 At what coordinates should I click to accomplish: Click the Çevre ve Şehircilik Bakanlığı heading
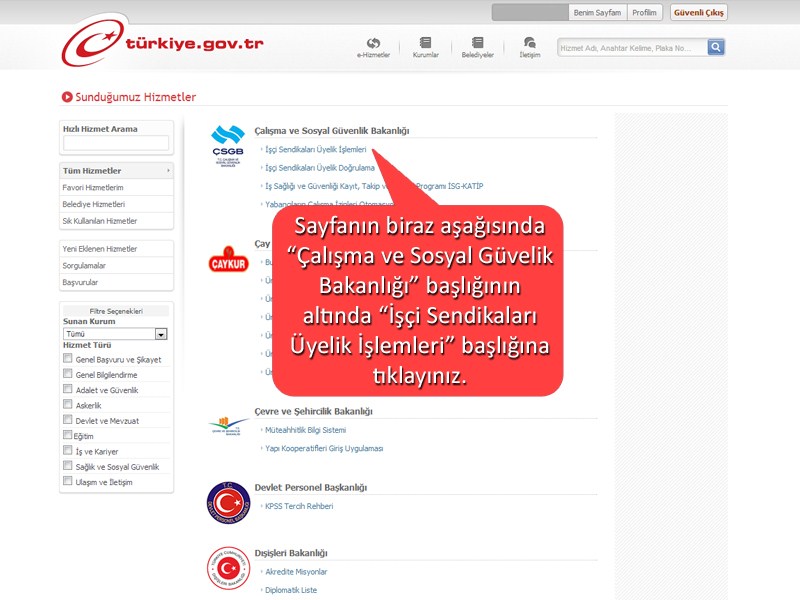click(313, 411)
